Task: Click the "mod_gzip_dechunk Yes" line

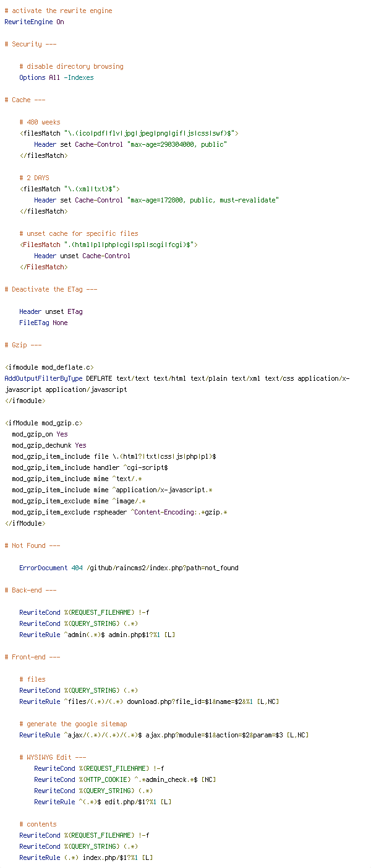Action: [49, 445]
